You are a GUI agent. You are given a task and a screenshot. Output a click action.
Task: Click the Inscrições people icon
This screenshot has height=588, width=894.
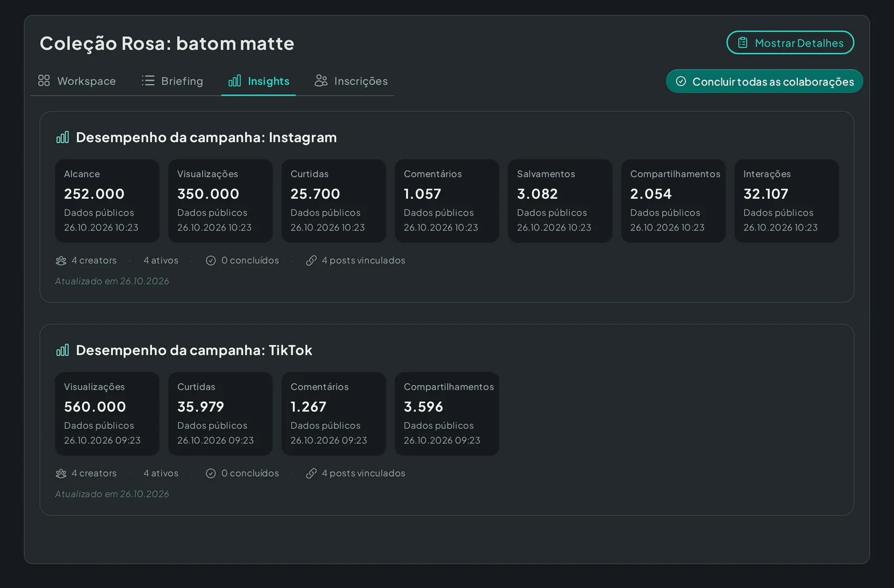tap(321, 81)
